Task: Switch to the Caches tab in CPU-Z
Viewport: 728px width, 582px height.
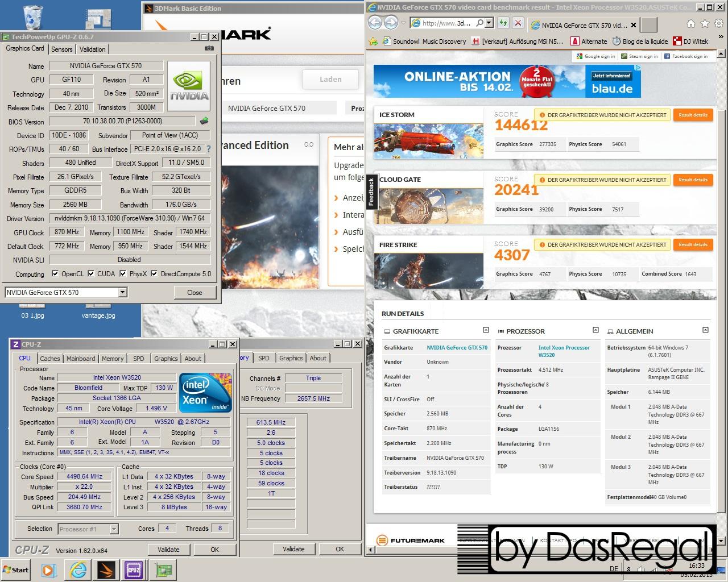Action: [50, 359]
